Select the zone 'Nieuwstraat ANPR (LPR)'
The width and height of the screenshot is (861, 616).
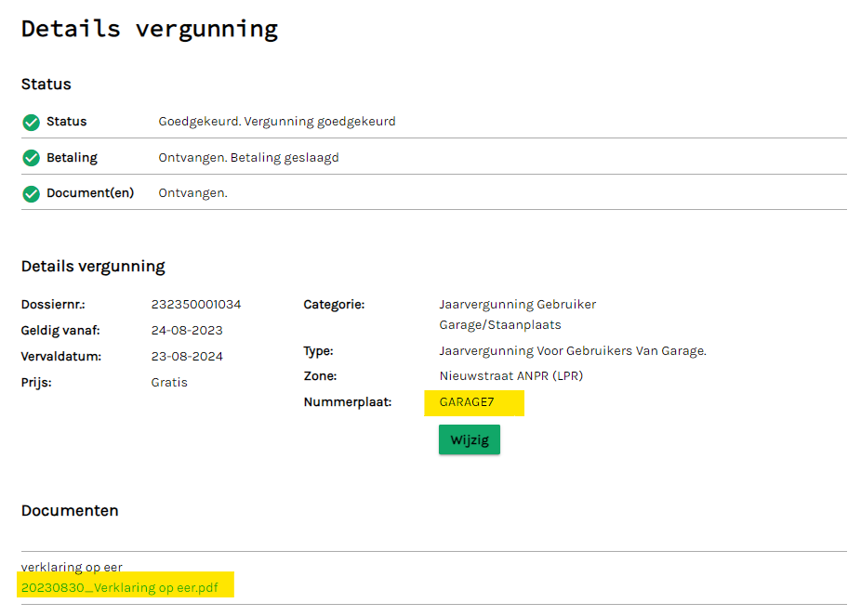(x=512, y=376)
